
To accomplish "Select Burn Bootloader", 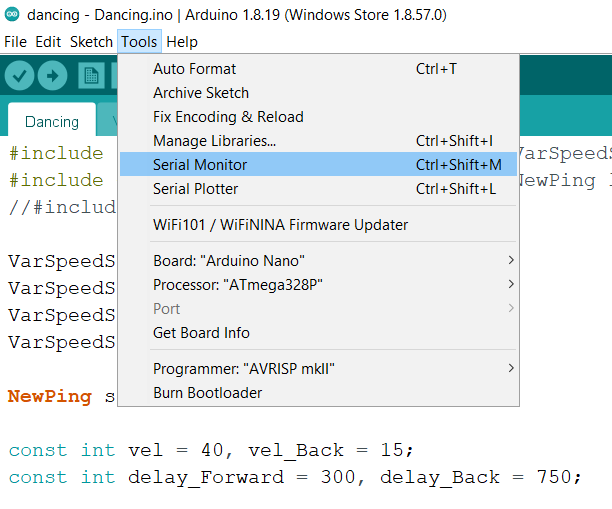I will point(318,393).
